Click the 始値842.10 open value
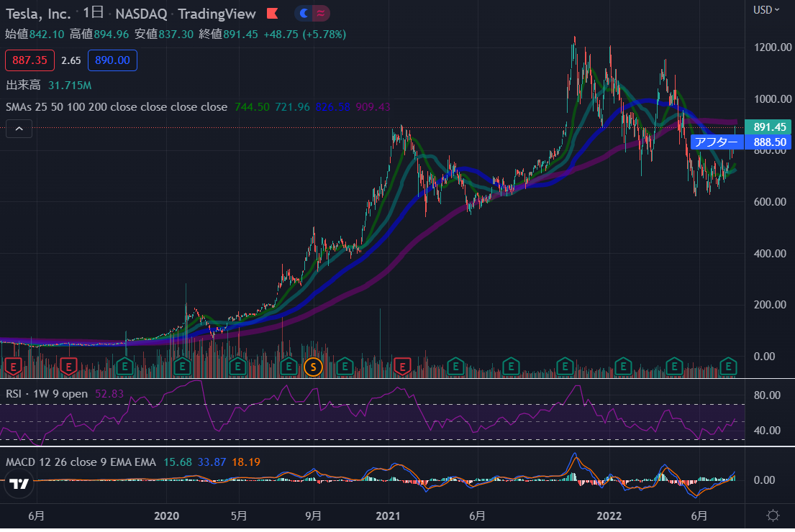Screen dimensions: 795x532 click(35, 35)
